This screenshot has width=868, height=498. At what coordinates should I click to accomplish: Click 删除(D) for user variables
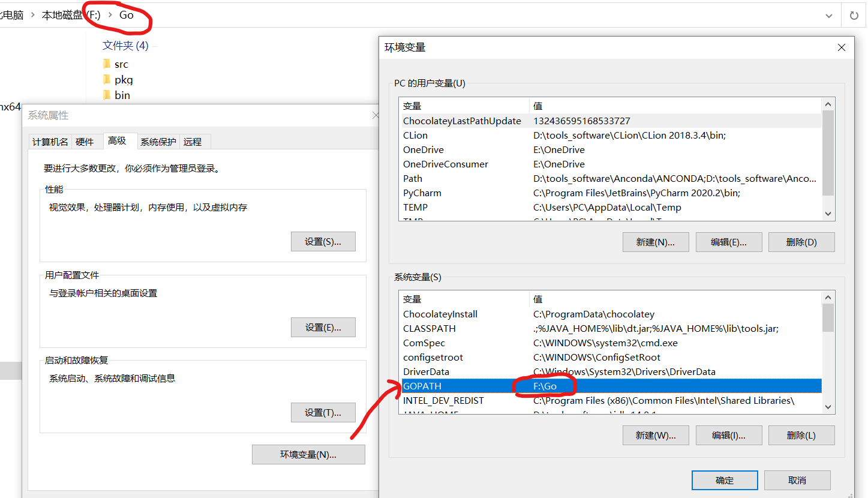[x=801, y=242]
